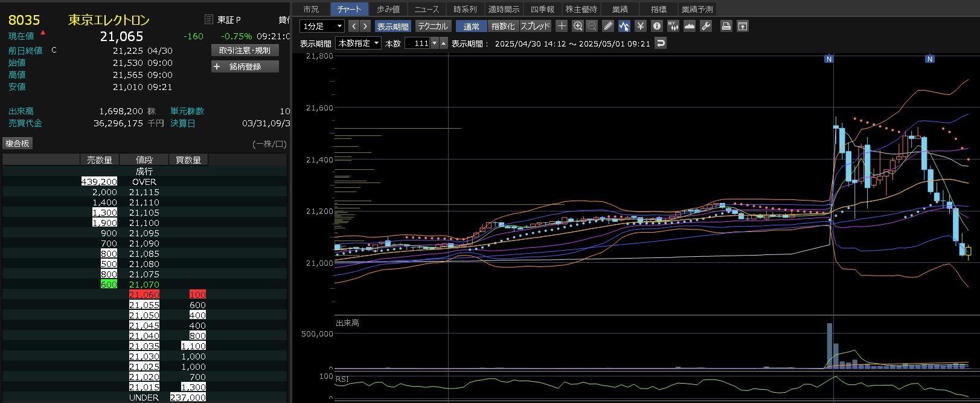
Task: Open the info icon in chart toolbar
Action: [657, 26]
